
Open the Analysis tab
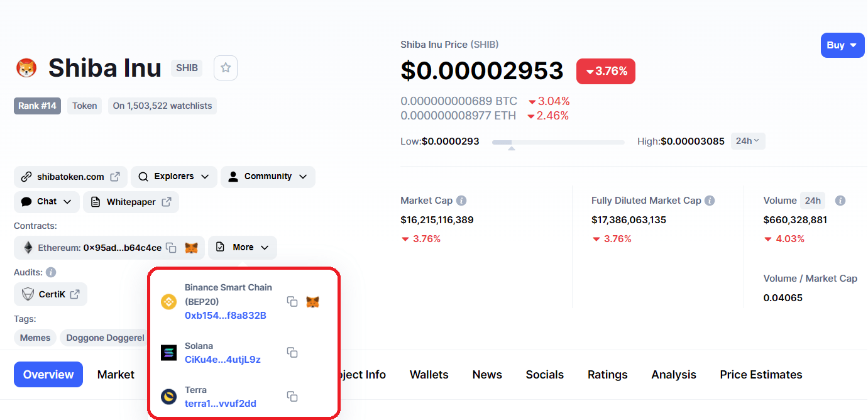coord(674,375)
